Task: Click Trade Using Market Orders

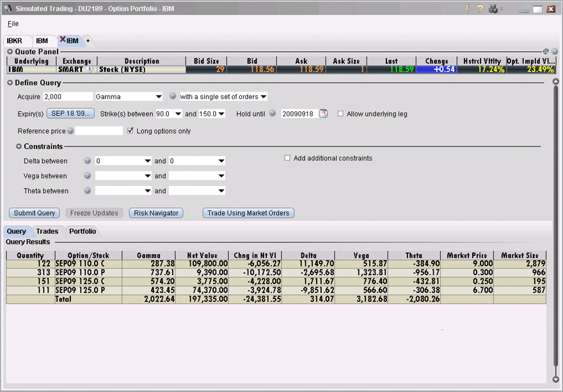Action: pyautogui.click(x=248, y=213)
